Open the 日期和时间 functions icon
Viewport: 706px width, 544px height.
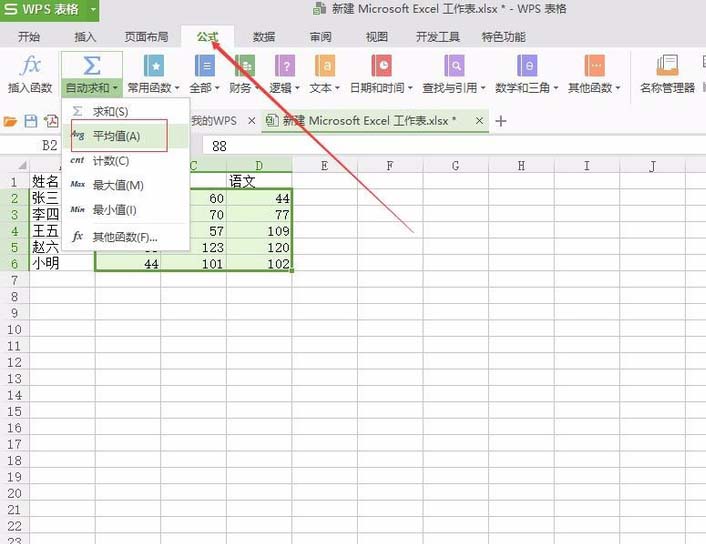[381, 66]
